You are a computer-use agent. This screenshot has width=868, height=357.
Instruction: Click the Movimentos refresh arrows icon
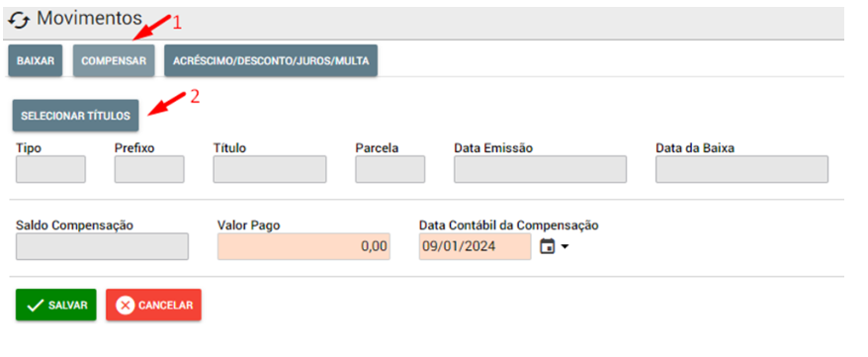(x=20, y=21)
